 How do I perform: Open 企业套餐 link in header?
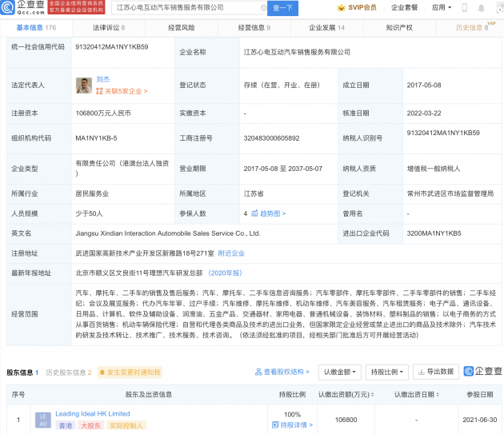point(404,7)
